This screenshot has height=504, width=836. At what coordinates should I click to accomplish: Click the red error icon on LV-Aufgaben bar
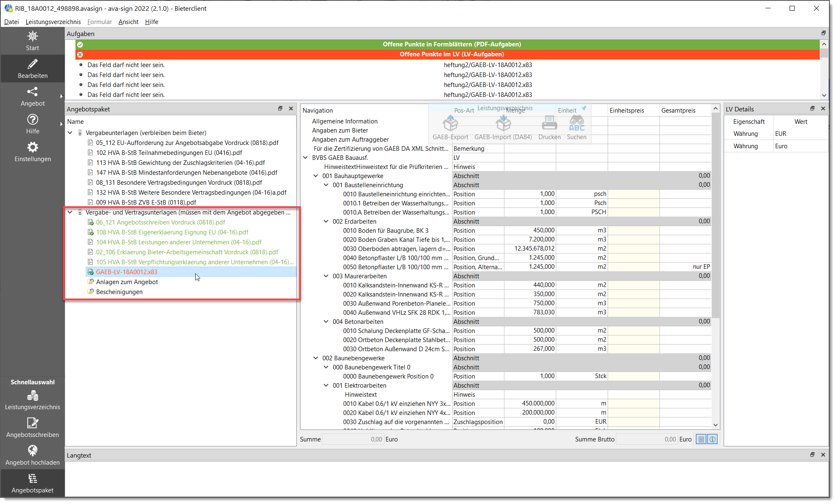tap(80, 54)
